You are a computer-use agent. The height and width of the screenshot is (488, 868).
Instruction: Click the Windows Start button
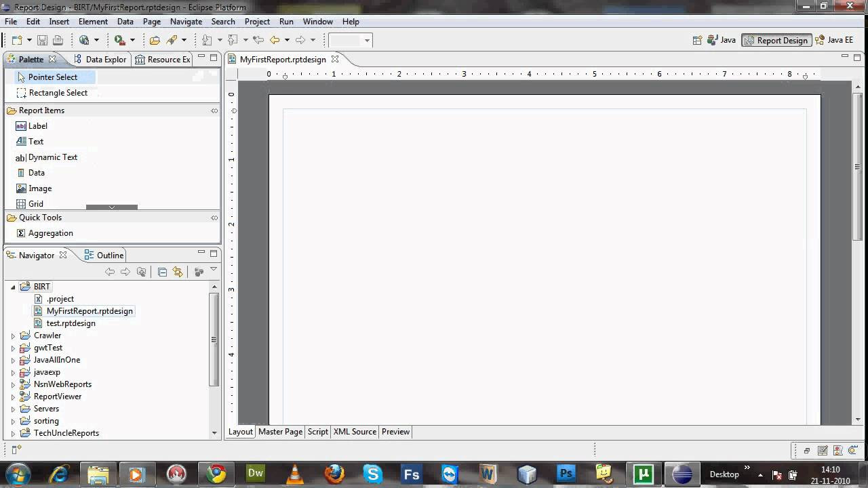(x=18, y=474)
